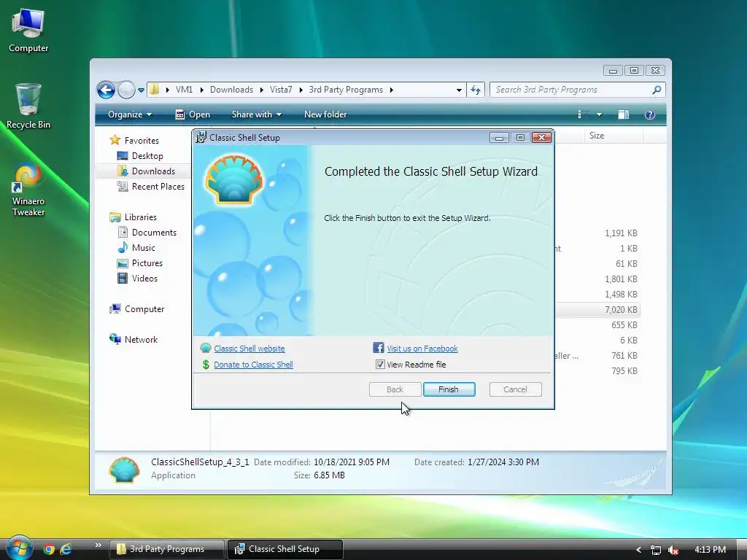Click New folder in the Explorer toolbar

click(x=325, y=114)
